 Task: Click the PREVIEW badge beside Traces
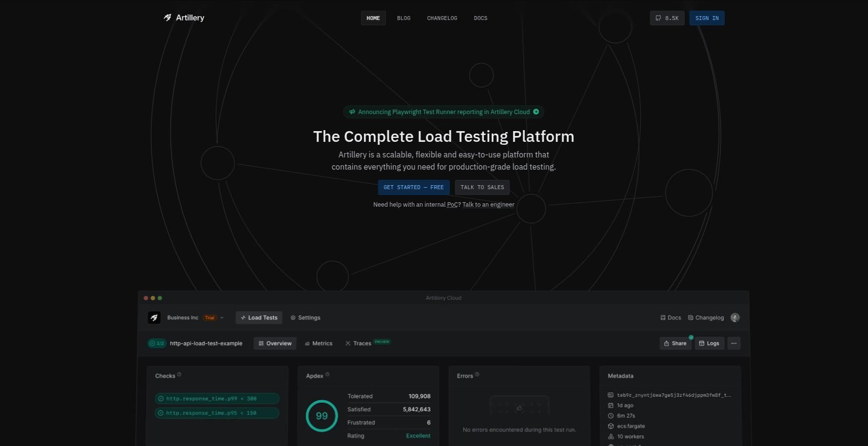click(x=382, y=342)
